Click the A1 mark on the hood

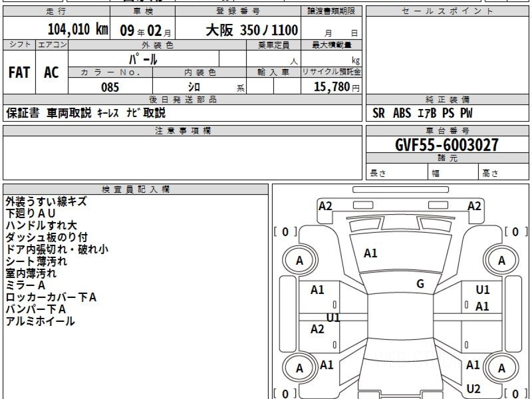[370, 253]
